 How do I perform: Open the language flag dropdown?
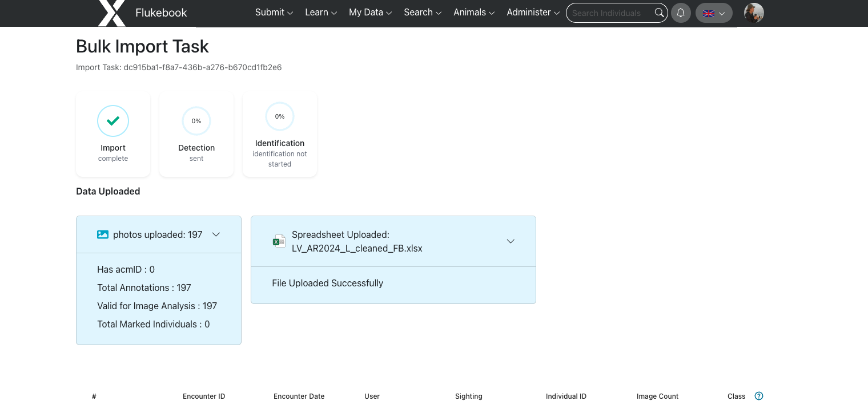[x=714, y=13]
